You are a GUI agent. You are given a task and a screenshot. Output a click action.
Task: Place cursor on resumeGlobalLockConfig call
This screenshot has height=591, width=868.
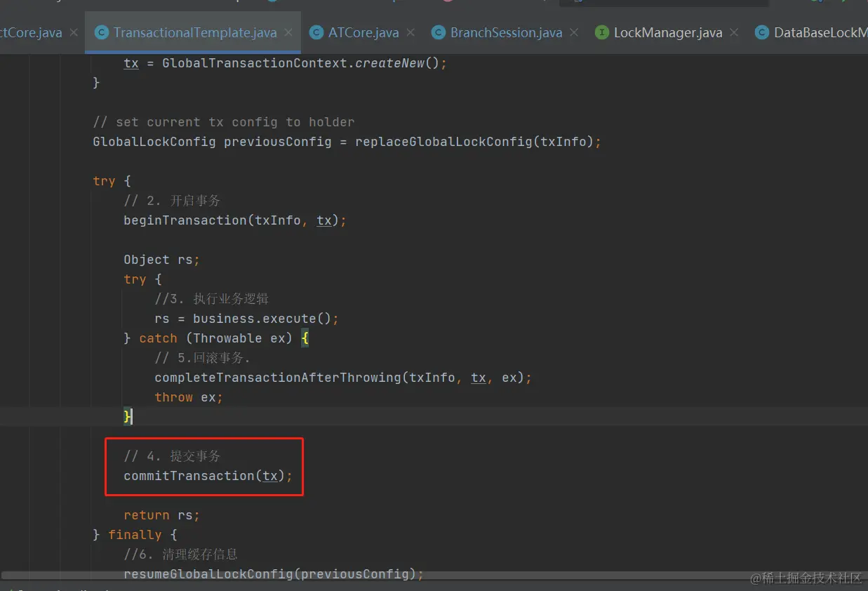[x=208, y=574]
